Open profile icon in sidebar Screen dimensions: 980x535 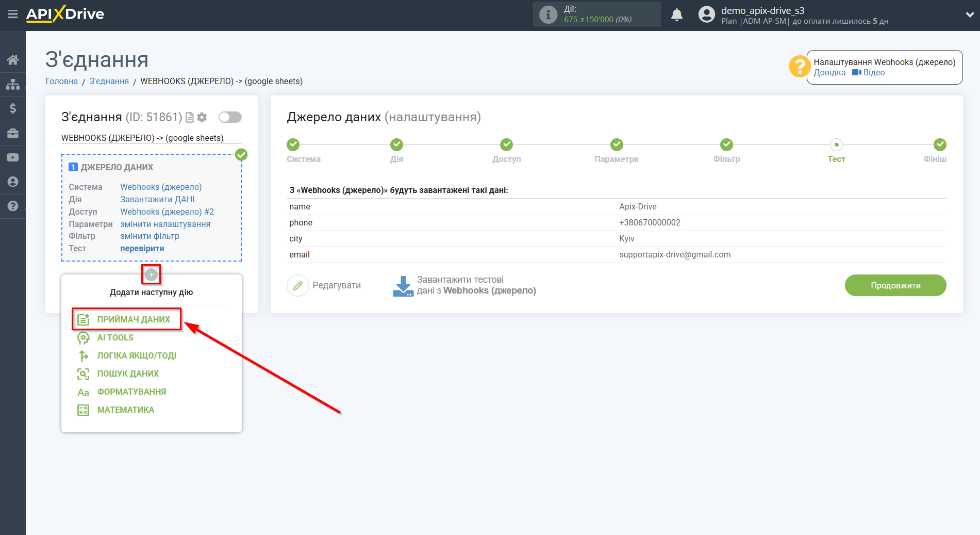[13, 182]
